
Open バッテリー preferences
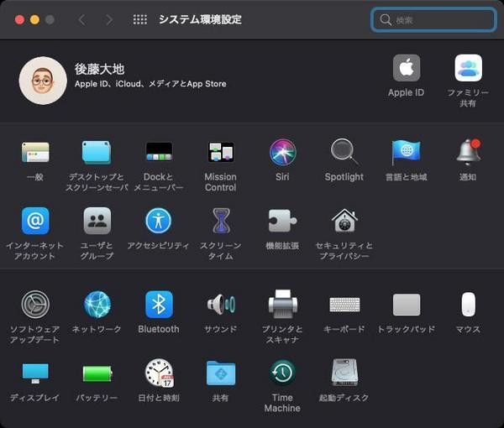[97, 373]
